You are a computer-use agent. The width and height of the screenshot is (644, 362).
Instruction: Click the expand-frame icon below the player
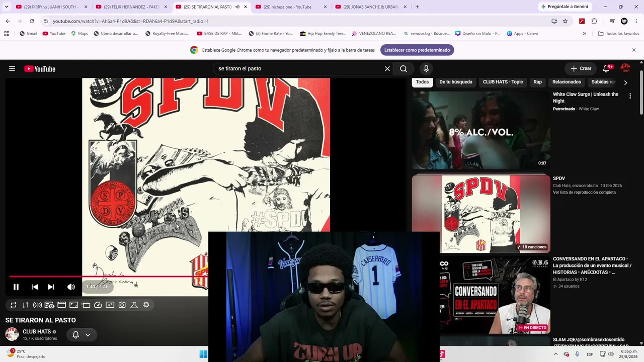73,305
